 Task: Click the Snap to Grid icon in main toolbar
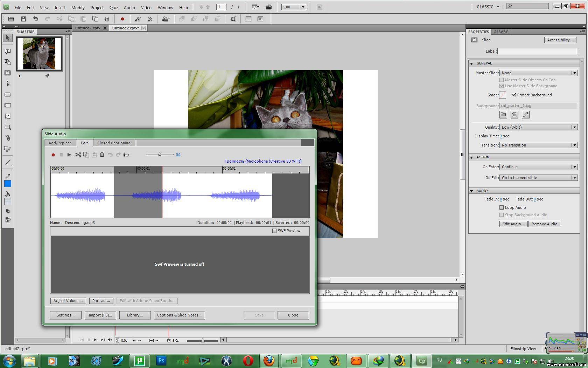pos(260,19)
